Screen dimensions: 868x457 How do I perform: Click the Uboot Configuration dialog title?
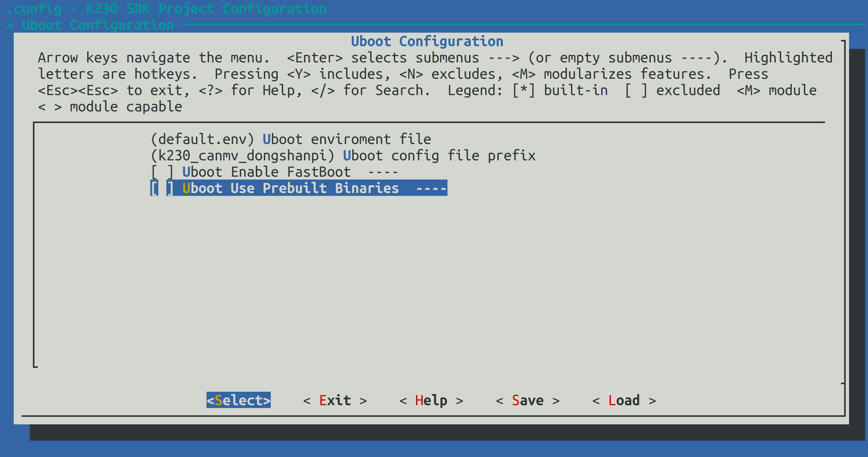click(x=427, y=41)
